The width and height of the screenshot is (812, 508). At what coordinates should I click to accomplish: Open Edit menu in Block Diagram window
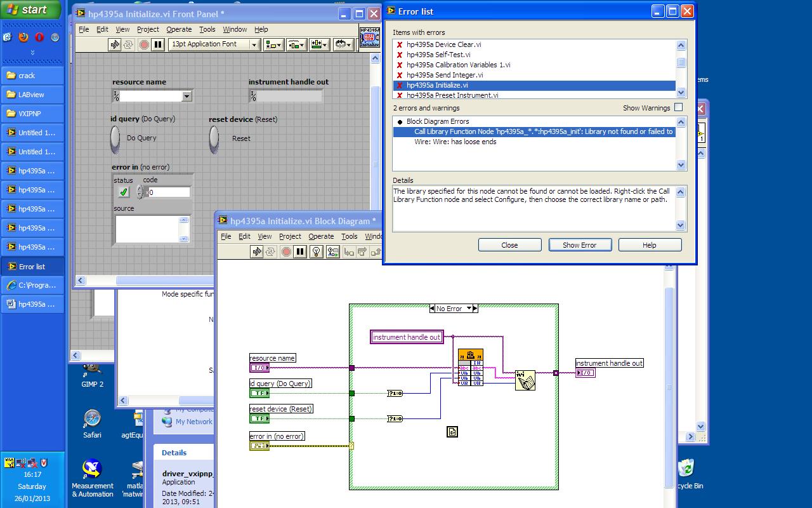(244, 236)
